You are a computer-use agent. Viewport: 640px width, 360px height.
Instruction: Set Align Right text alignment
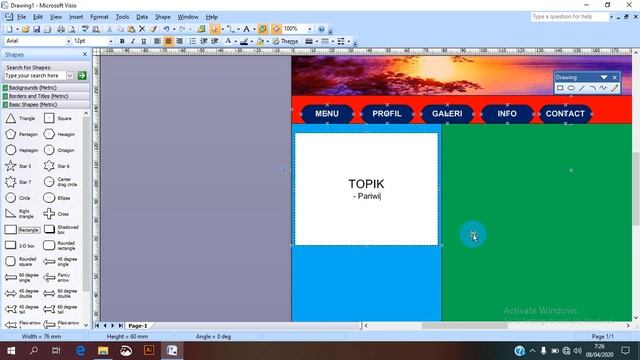click(179, 41)
